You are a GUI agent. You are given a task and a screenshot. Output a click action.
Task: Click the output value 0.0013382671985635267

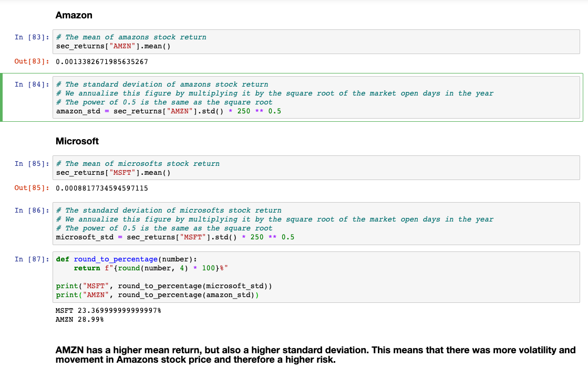(102, 62)
